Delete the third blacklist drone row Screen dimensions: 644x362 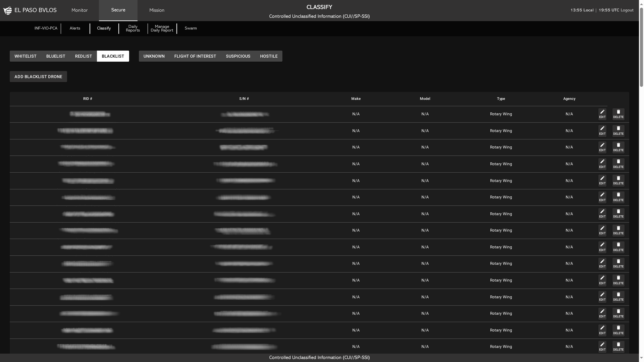[x=618, y=147]
